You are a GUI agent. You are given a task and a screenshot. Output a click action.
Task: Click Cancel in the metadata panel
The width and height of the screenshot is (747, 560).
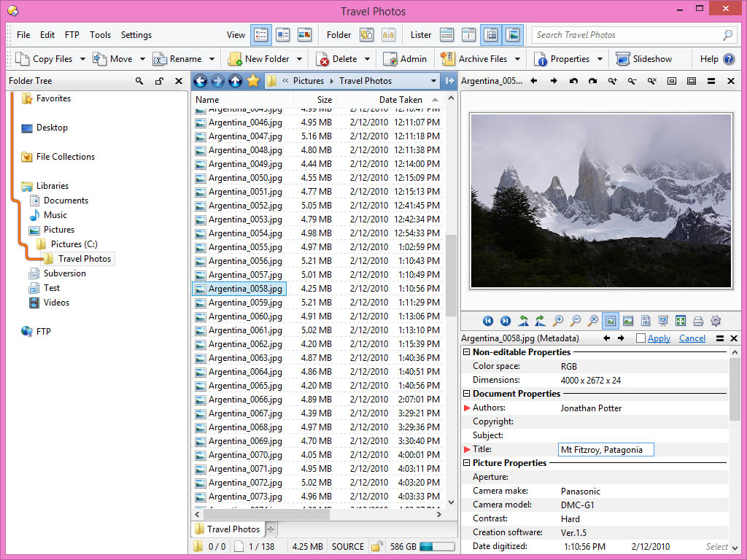692,338
